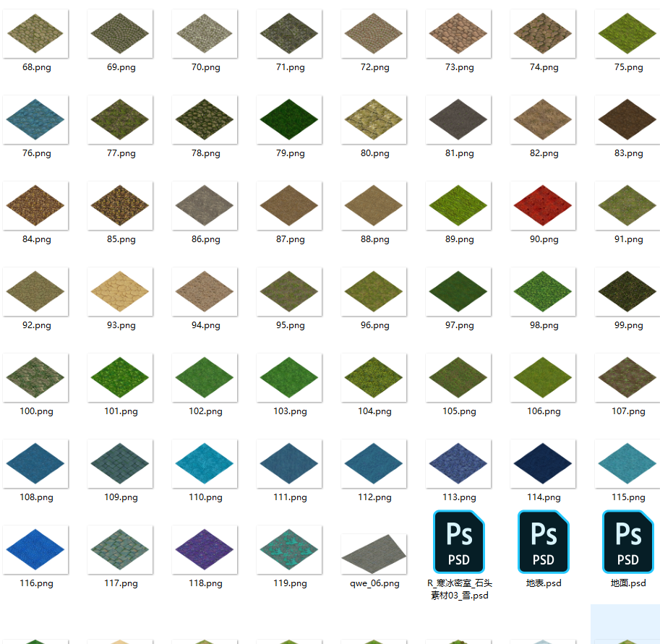
Task: Click the file name label 107.png
Action: (628, 411)
